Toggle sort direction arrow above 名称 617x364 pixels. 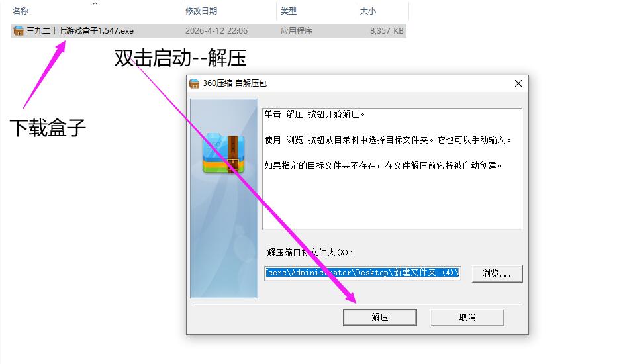(x=95, y=3)
